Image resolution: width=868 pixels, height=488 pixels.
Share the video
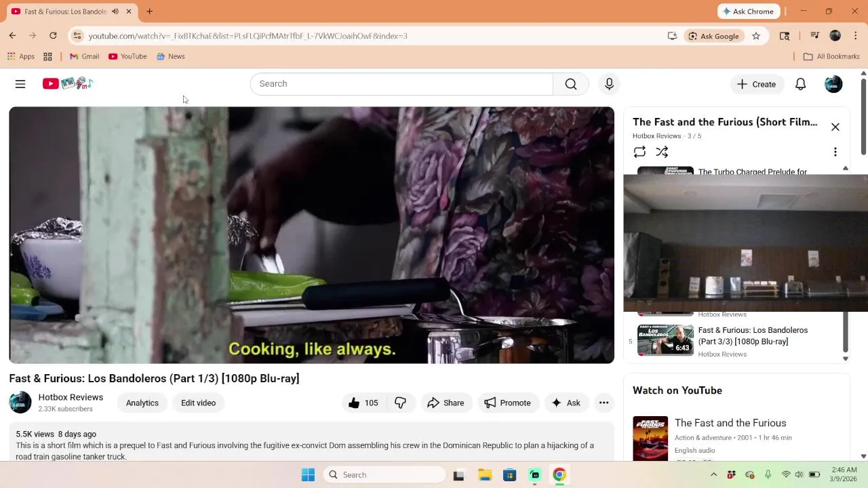[446, 403]
